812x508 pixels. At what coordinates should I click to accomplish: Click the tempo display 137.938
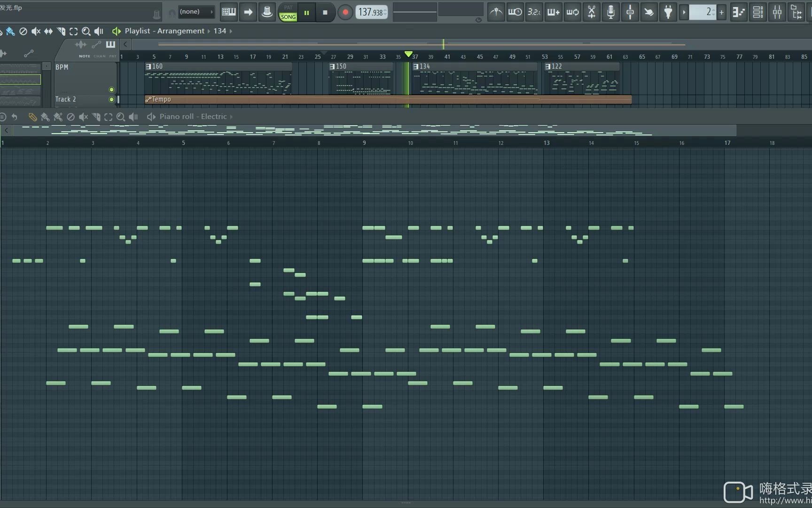pyautogui.click(x=372, y=12)
